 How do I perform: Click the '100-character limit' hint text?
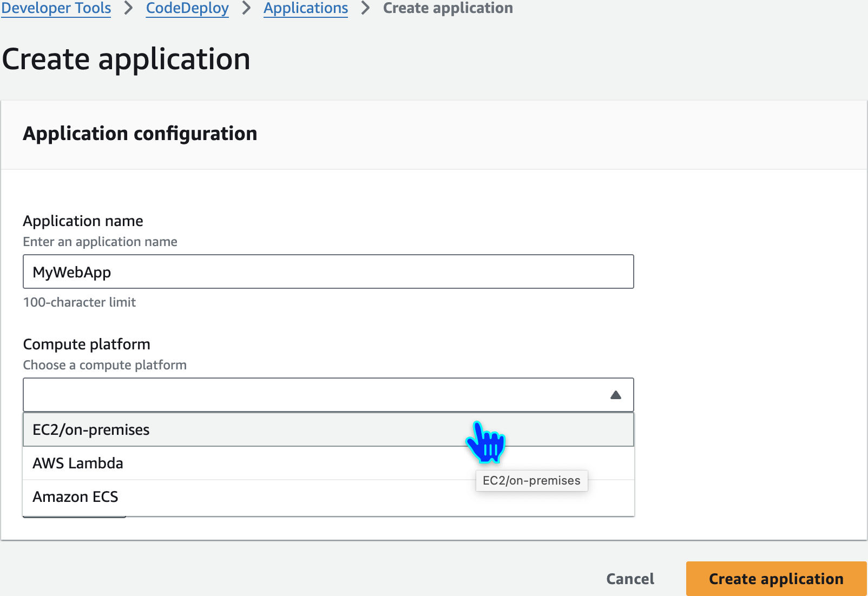[80, 302]
